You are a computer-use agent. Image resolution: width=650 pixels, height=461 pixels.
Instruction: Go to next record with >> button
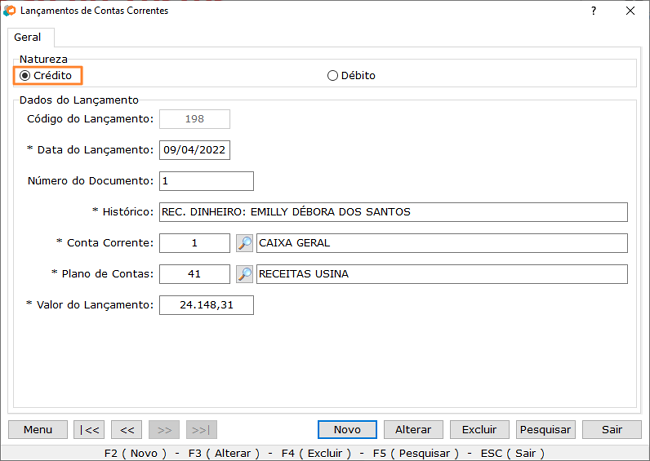point(164,429)
